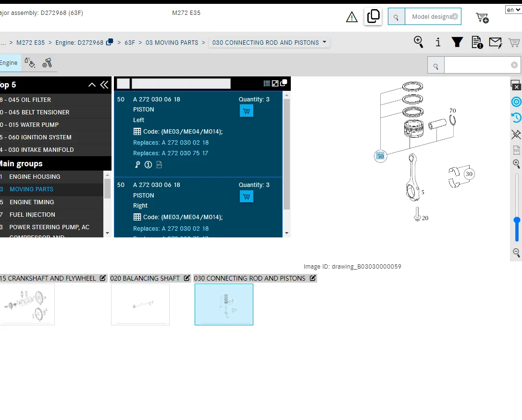Toggle the pin icon in drawing sidebar
Viewport: 522px width, 420px height.
516,135
